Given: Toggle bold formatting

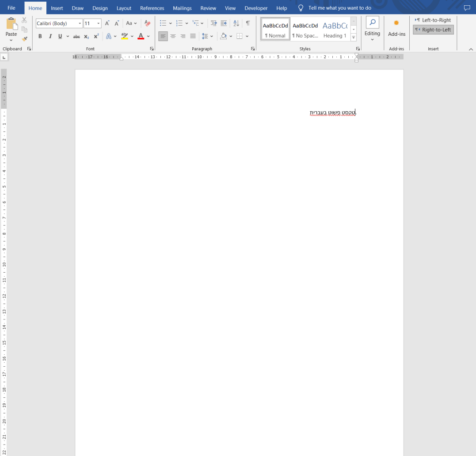Looking at the screenshot, I should coord(40,36).
